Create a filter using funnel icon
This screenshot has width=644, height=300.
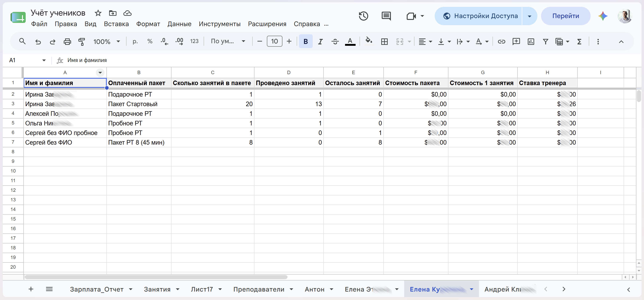click(x=545, y=41)
